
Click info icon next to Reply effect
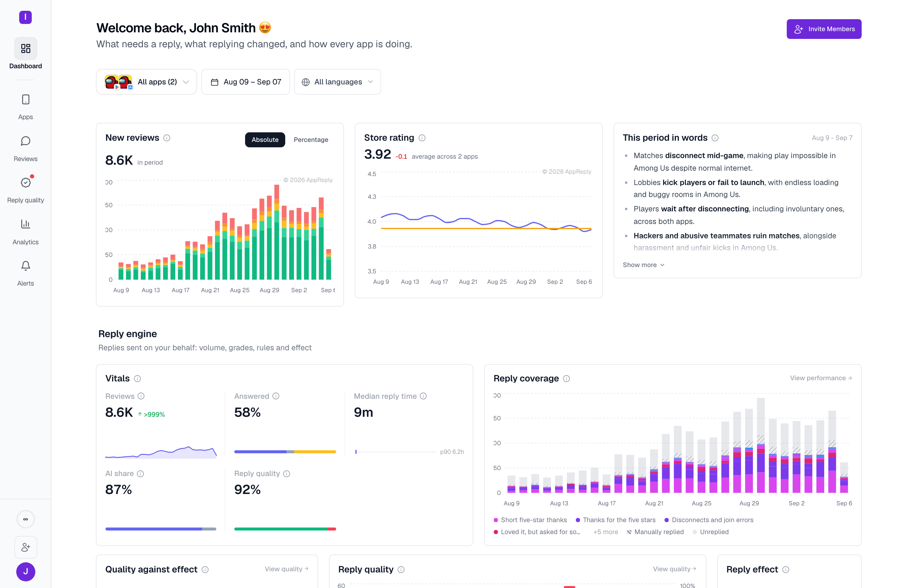coord(786,570)
